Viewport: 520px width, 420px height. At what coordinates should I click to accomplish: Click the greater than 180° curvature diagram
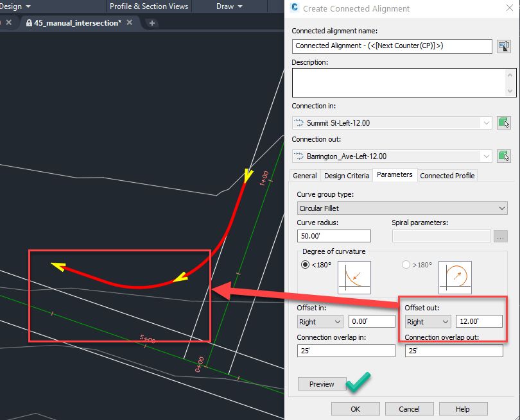tap(455, 278)
